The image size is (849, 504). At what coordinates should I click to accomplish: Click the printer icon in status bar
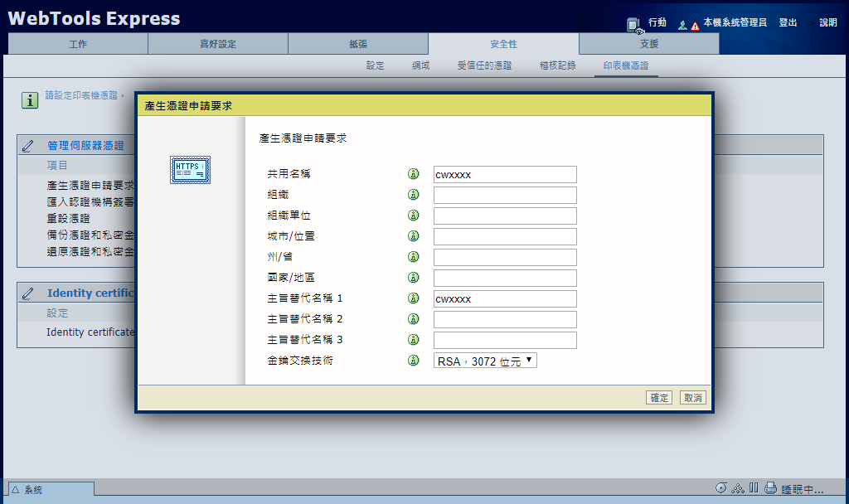click(770, 488)
